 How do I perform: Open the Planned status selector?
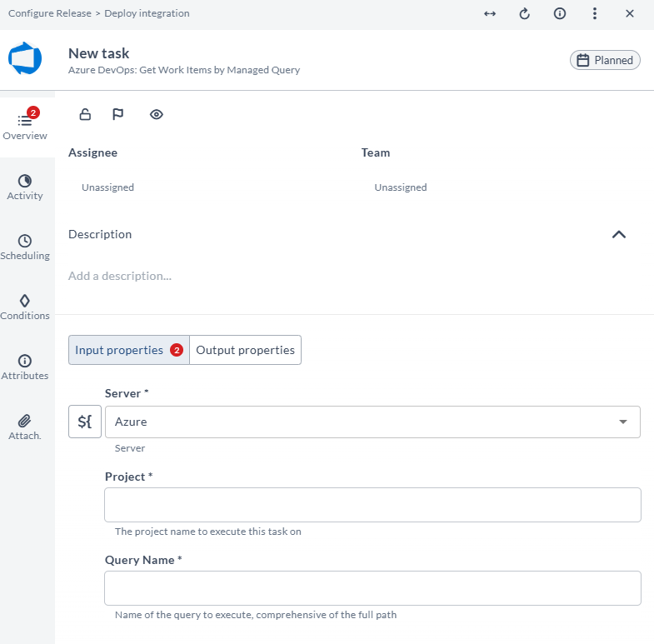605,60
